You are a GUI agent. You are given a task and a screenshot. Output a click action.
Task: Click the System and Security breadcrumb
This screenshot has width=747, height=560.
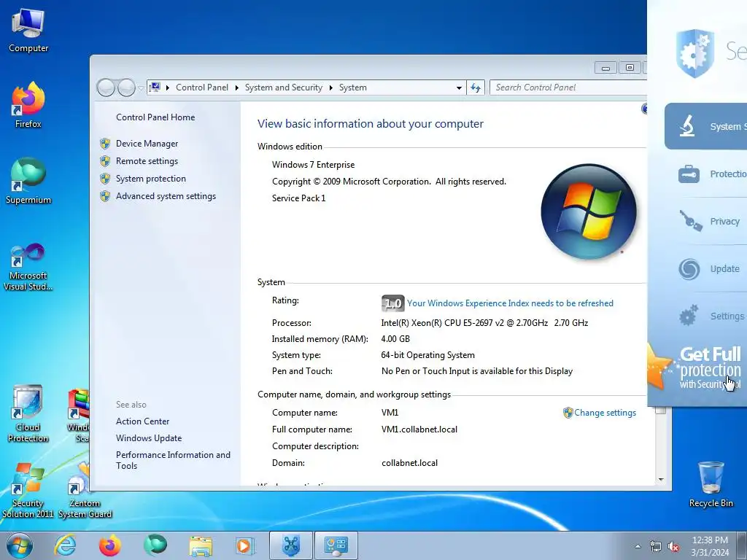[284, 87]
